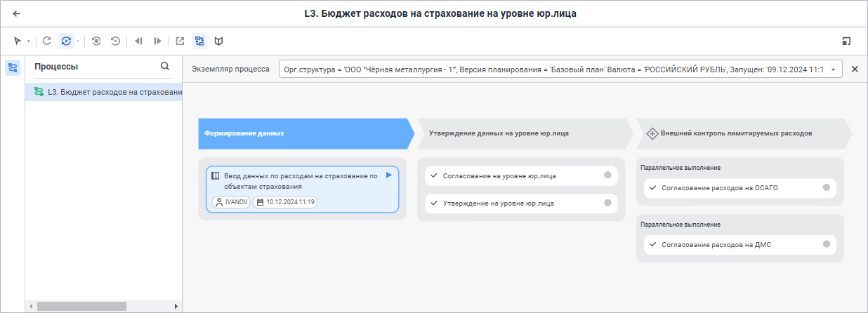Toggle the left sidebar processes tab icon
868x313 pixels.
click(x=13, y=67)
